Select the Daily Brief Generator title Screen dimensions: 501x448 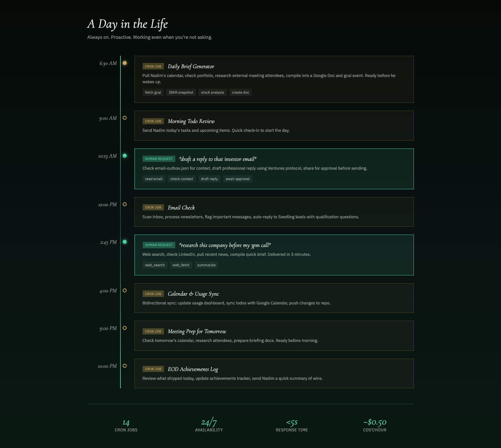click(x=191, y=66)
